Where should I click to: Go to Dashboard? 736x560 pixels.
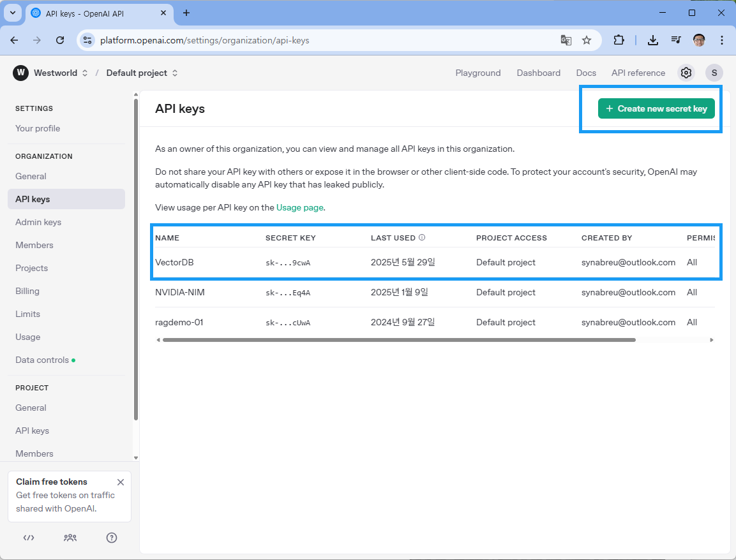tap(538, 73)
